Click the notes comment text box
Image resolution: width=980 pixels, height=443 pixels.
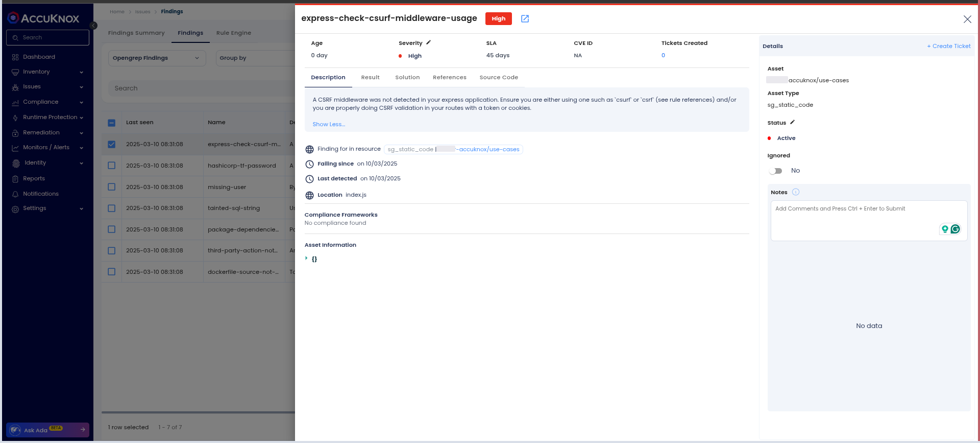click(x=869, y=220)
